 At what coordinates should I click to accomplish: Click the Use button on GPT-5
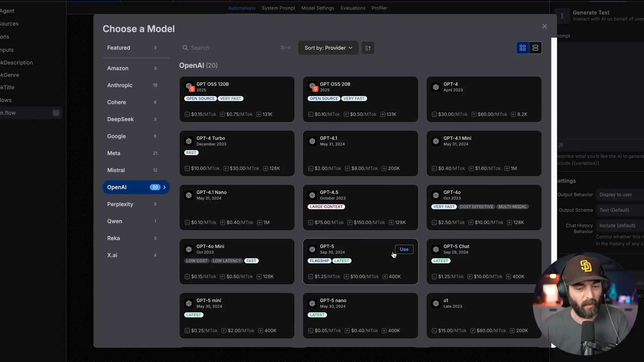404,249
